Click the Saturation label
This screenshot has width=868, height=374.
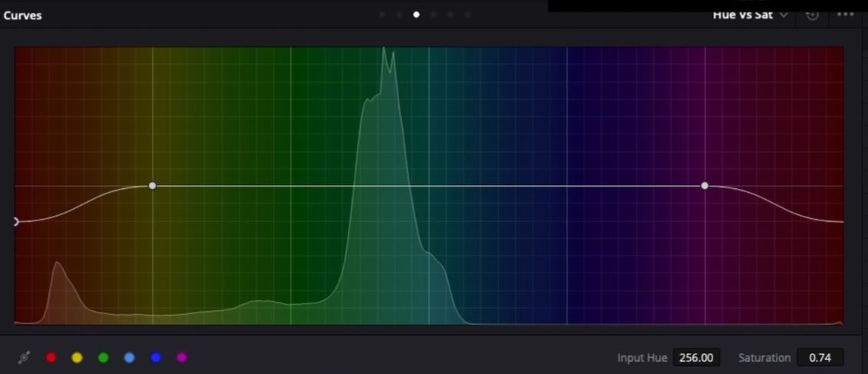click(764, 358)
